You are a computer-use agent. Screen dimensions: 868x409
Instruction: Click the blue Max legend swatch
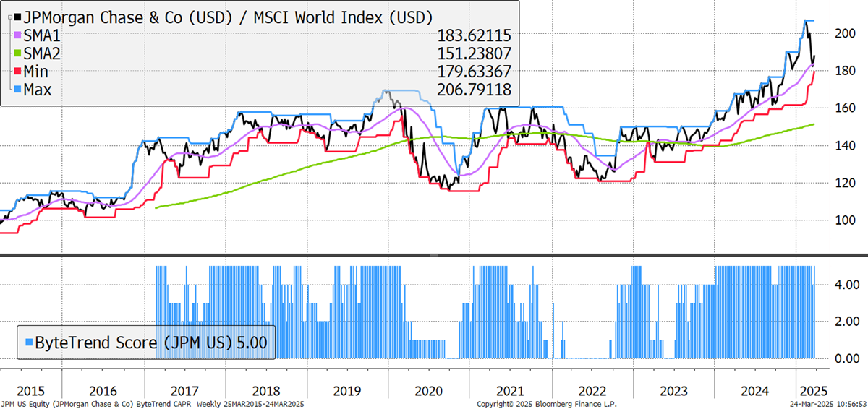click(x=19, y=90)
